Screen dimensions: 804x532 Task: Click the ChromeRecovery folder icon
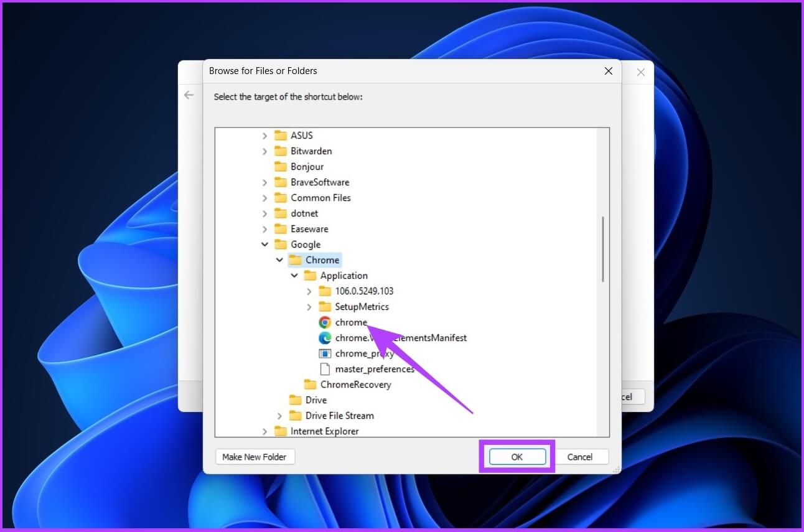point(311,384)
